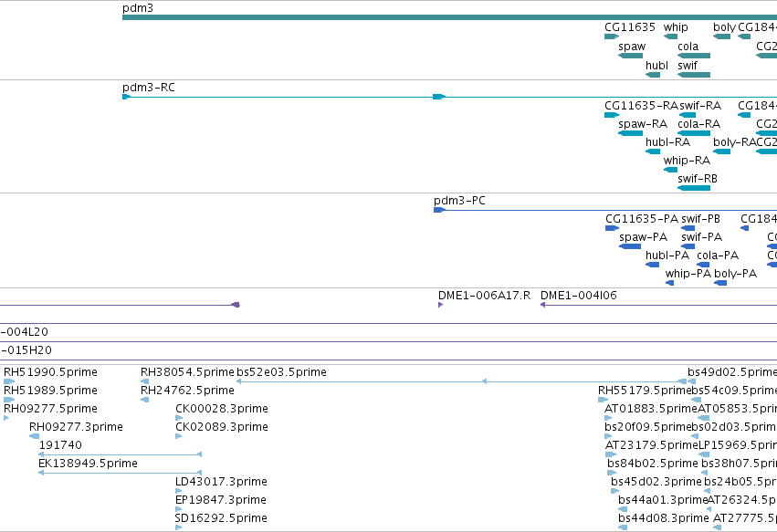Select the spaw-PA coding glyph
The image size is (777, 532).
coord(630,246)
